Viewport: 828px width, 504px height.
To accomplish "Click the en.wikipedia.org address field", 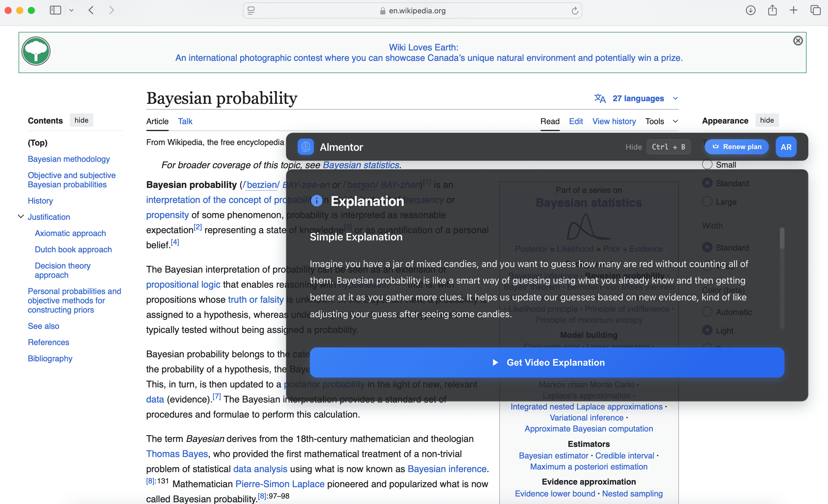I will (x=413, y=10).
